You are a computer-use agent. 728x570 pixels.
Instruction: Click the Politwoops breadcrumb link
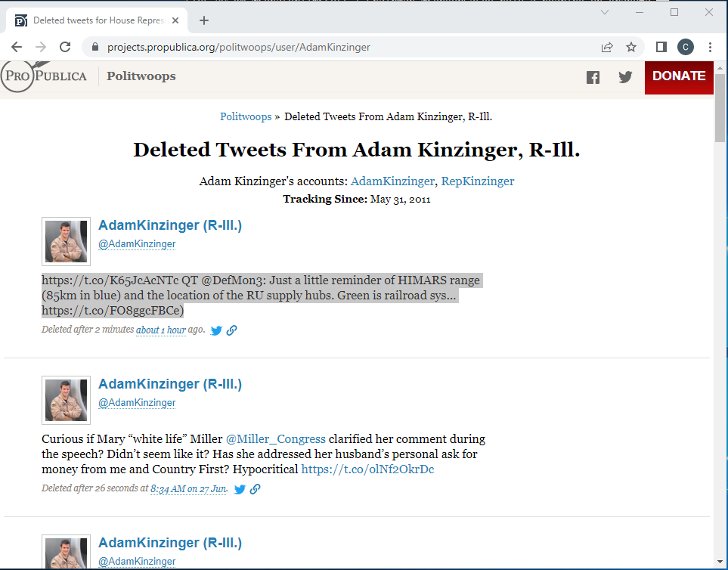[246, 116]
